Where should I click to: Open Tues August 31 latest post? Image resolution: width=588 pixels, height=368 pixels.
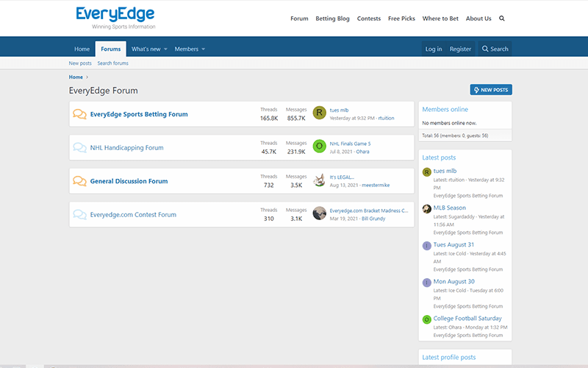453,244
